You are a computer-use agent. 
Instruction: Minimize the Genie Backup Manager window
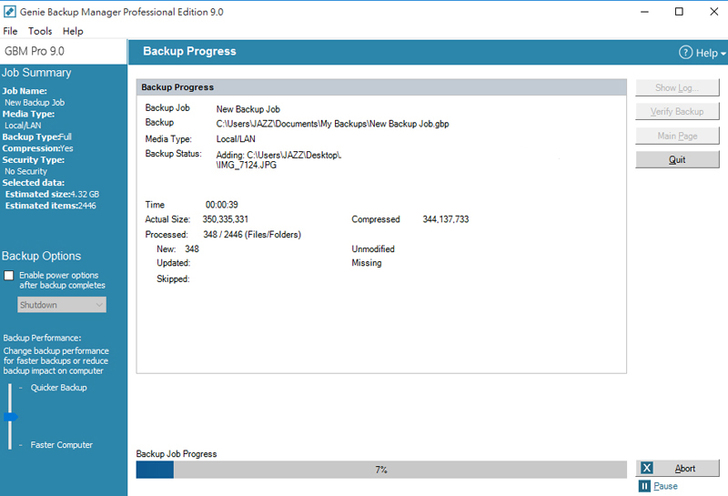click(633, 12)
